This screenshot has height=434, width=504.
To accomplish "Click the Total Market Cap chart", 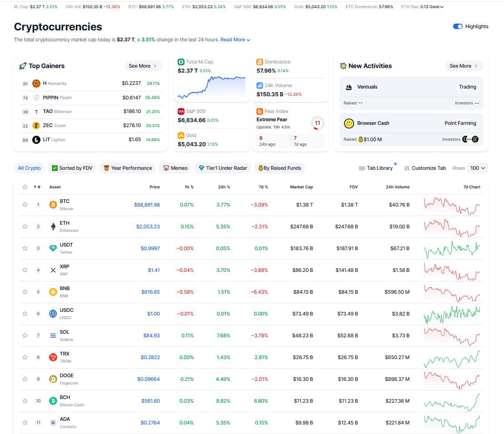I will pyautogui.click(x=211, y=84).
